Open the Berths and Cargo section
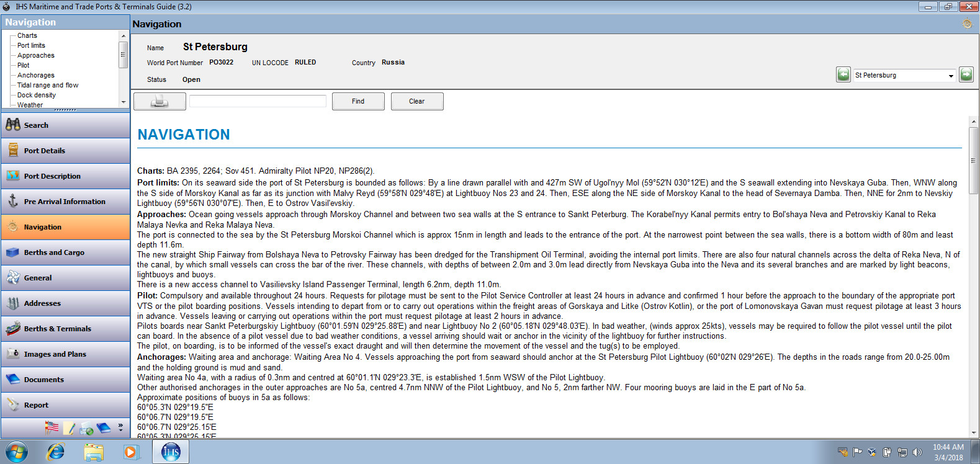Viewport: 980px width, 464px height. point(54,252)
